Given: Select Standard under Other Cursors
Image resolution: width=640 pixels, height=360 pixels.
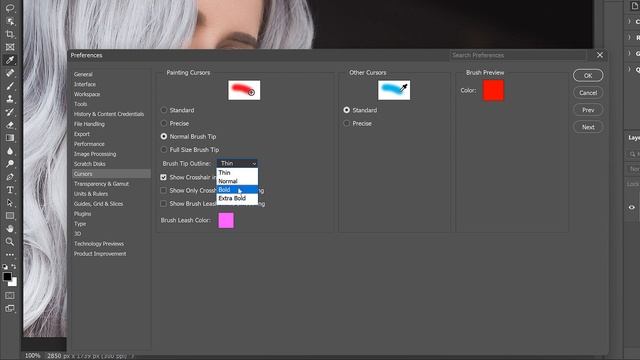Looking at the screenshot, I should coord(347,110).
